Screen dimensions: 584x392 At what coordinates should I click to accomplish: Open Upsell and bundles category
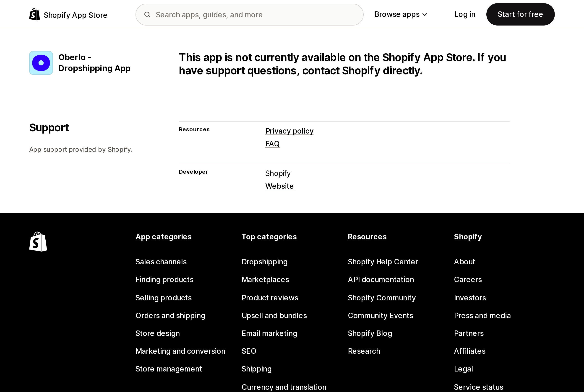274,315
